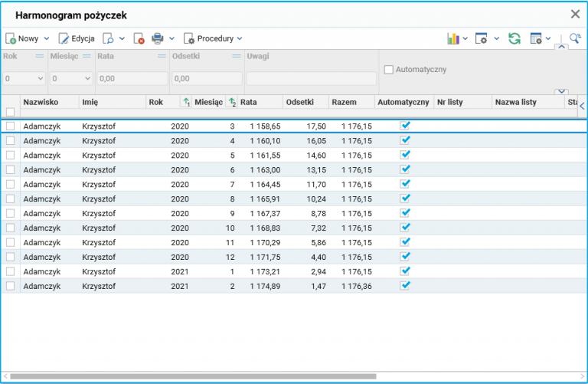Viewport: 588px width, 384px height.
Task: Expand the print options dropdown arrow
Action: (x=171, y=38)
